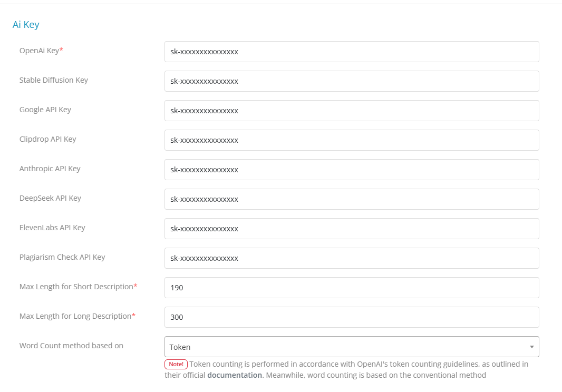Select the ElevenLabs API Key input

[352, 229]
